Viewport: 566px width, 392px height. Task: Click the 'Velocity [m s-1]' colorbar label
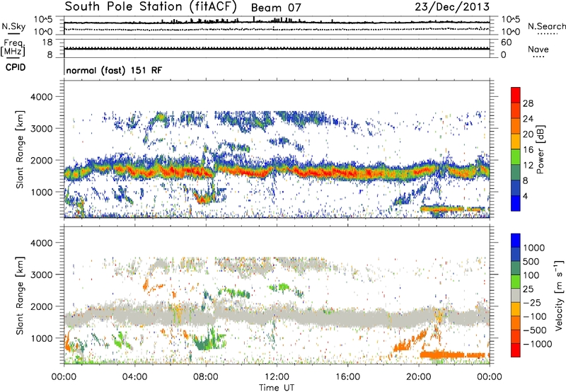point(559,295)
